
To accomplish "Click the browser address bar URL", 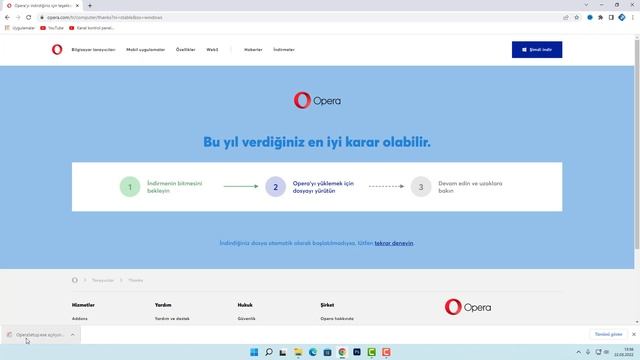I will pos(104,18).
